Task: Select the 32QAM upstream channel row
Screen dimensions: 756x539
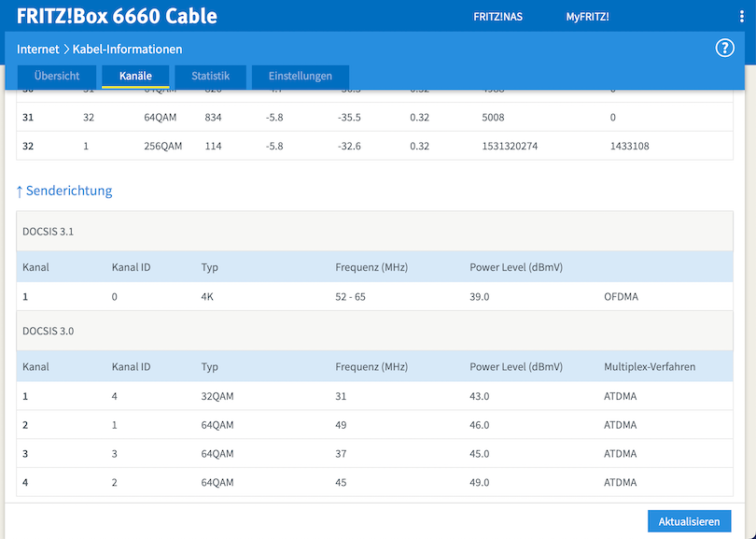Action: (x=374, y=396)
